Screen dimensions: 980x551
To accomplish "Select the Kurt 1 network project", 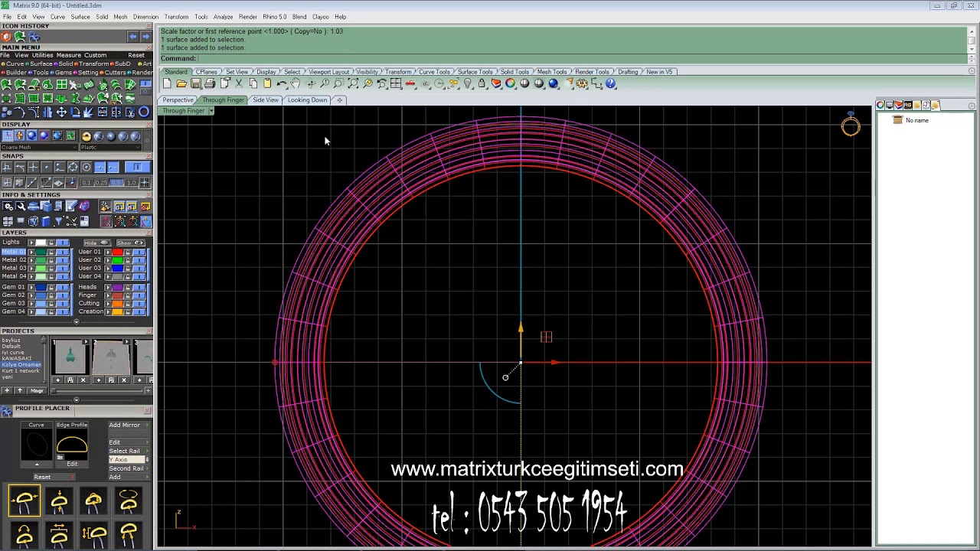I will click(x=21, y=371).
